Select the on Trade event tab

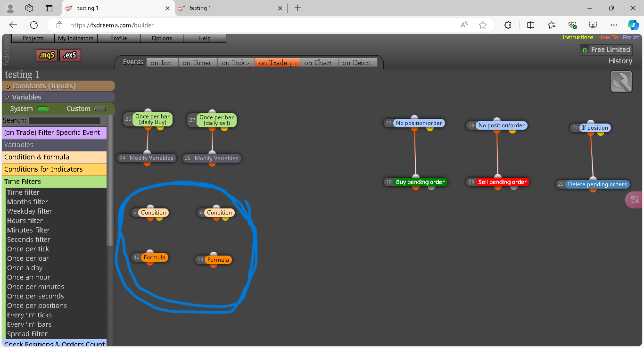click(x=277, y=62)
